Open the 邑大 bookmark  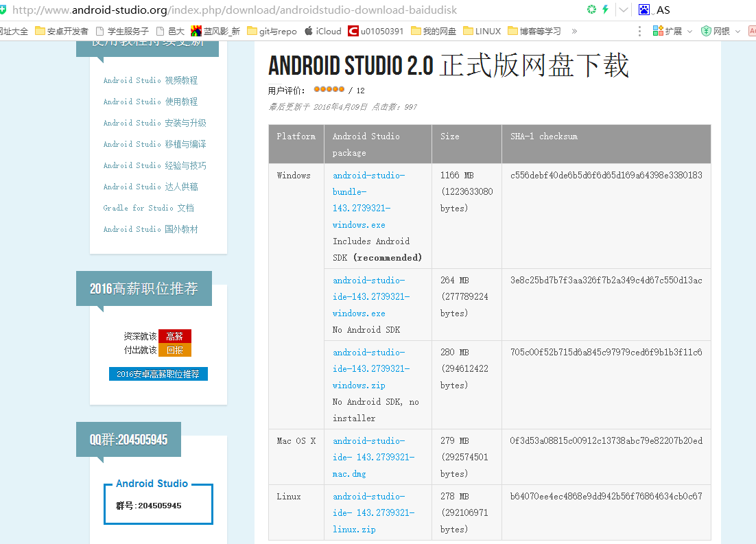170,32
